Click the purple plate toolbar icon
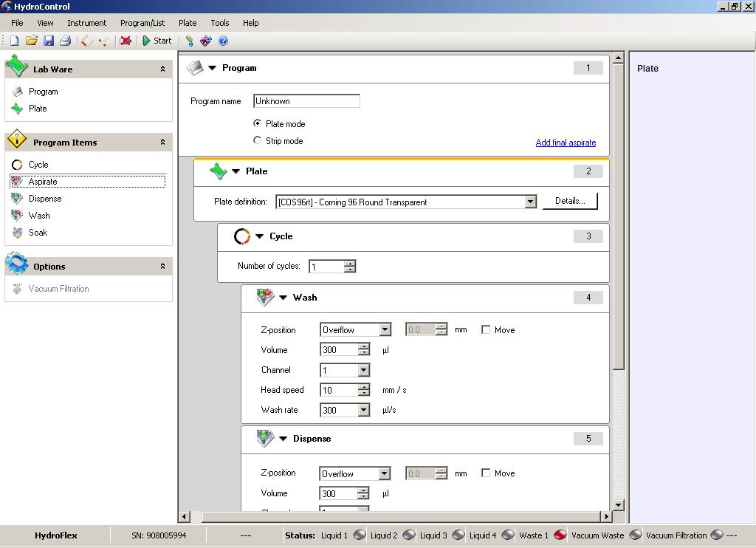Viewport: 756px width, 548px height. [206, 41]
